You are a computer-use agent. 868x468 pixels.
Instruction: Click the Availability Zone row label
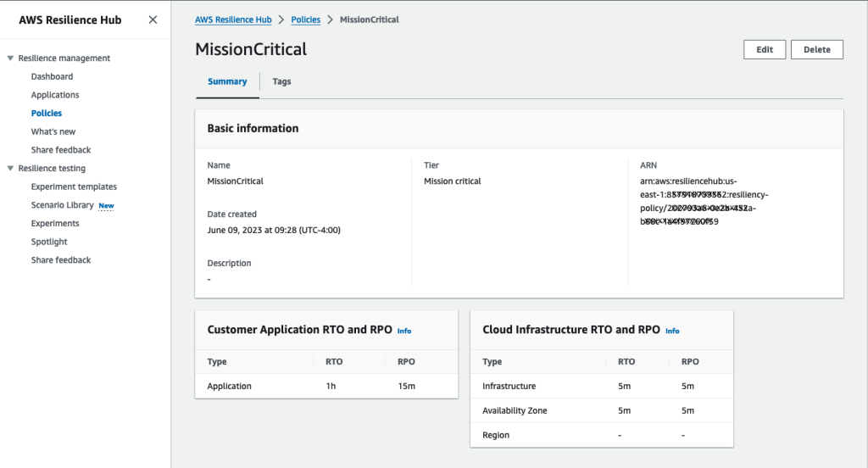click(515, 410)
